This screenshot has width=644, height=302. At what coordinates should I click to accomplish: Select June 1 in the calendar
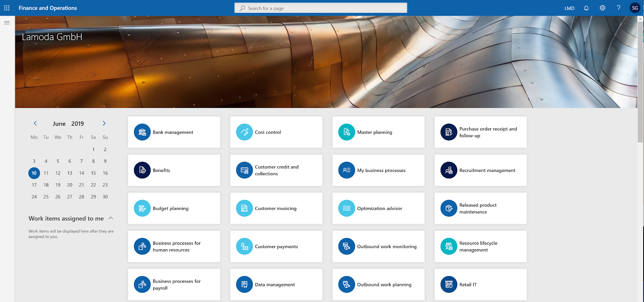pyautogui.click(x=93, y=149)
